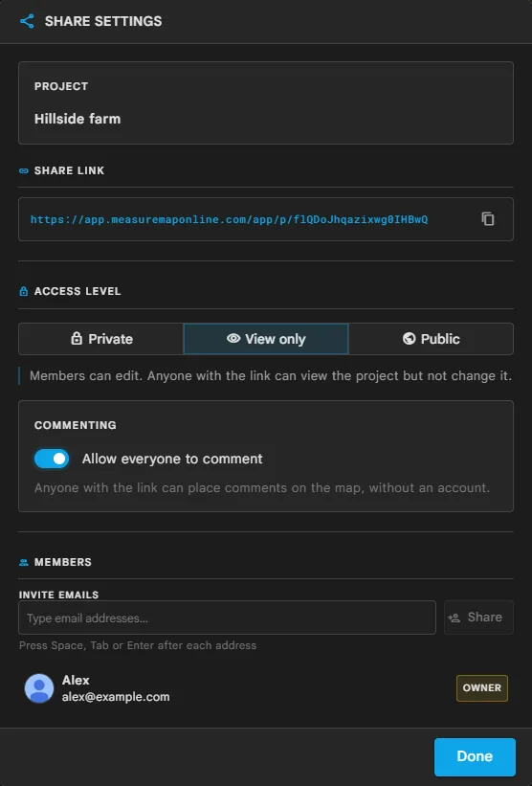This screenshot has height=786, width=532.
Task: Click the OWNER badge next to Alex
Action: (482, 687)
